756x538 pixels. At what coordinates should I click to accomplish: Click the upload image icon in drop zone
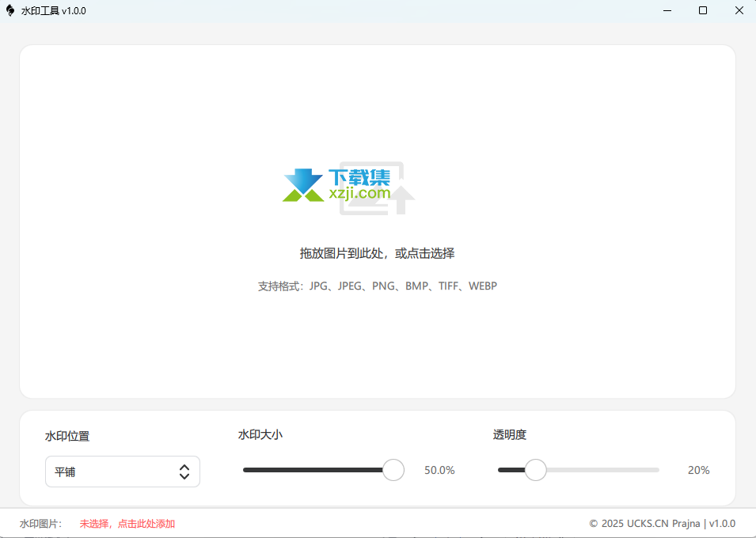point(377,188)
